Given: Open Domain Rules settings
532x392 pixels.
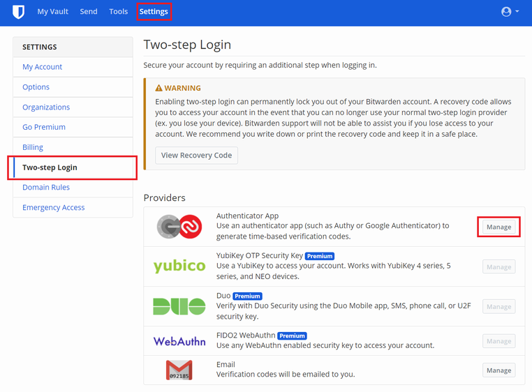Looking at the screenshot, I should (x=46, y=188).
